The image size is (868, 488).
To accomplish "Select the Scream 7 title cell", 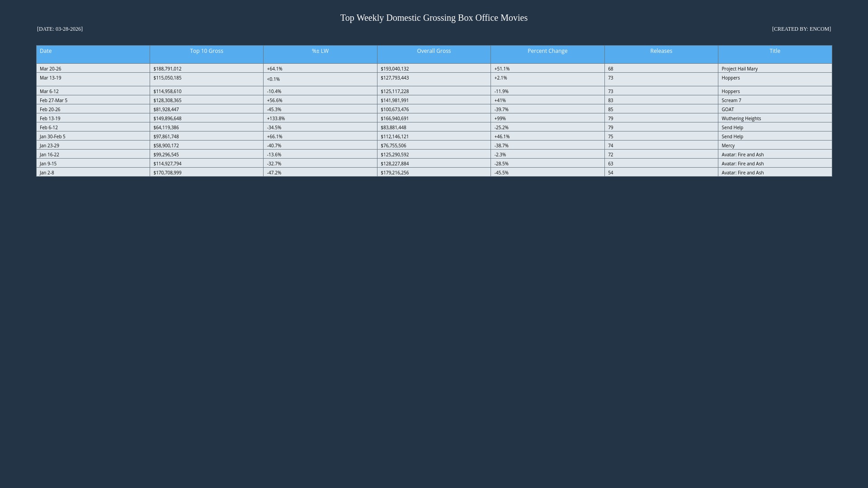I will coord(731,100).
